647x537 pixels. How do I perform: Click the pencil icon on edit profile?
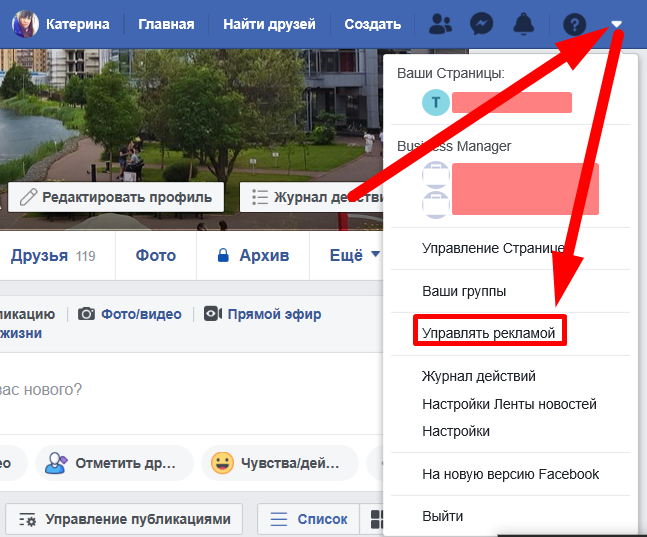point(28,197)
